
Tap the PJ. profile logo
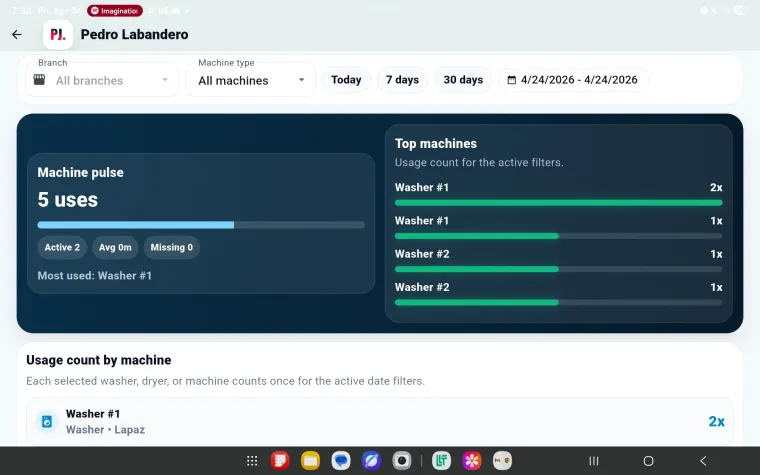[58, 34]
